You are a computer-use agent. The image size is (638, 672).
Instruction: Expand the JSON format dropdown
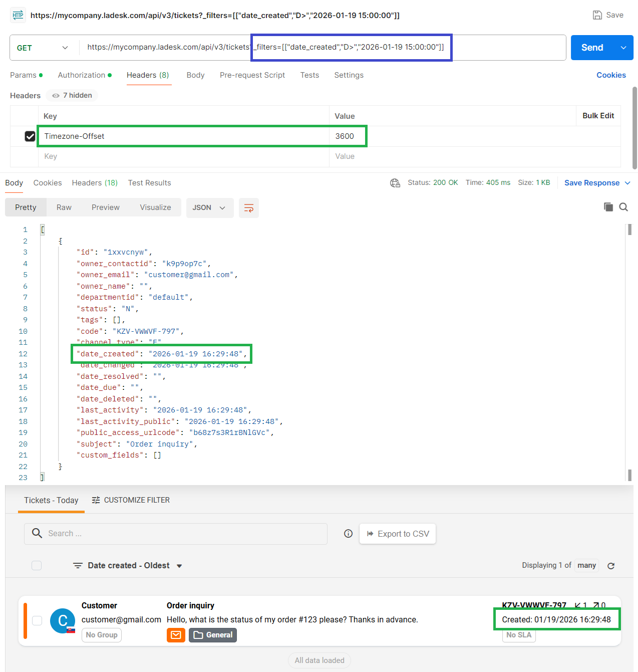tap(209, 208)
